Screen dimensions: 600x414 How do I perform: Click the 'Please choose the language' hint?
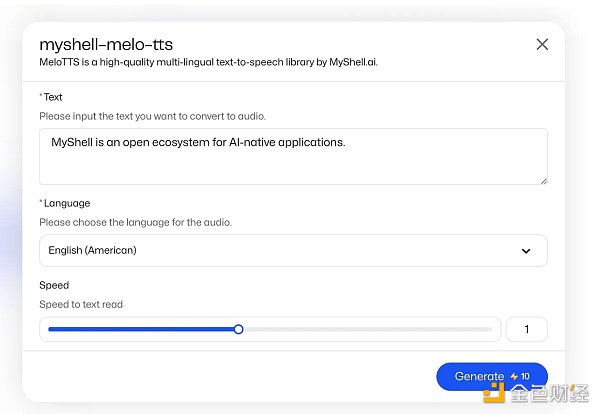tap(135, 222)
